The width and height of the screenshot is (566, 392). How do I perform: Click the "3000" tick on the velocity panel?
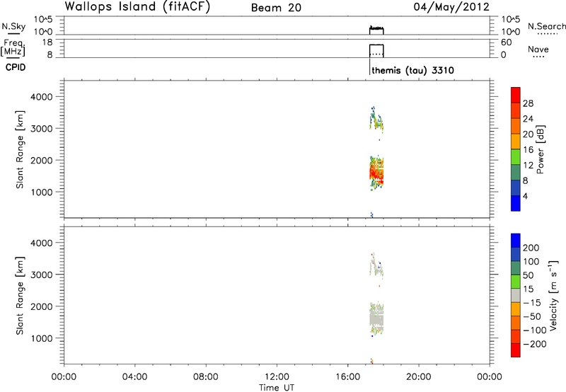42,275
